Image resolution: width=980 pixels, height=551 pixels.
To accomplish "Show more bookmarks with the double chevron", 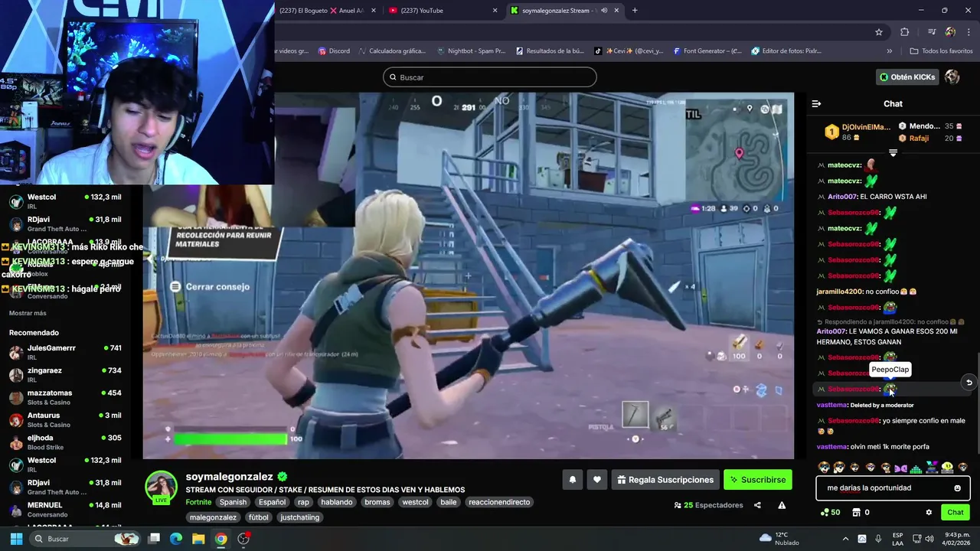I will pyautogui.click(x=889, y=51).
